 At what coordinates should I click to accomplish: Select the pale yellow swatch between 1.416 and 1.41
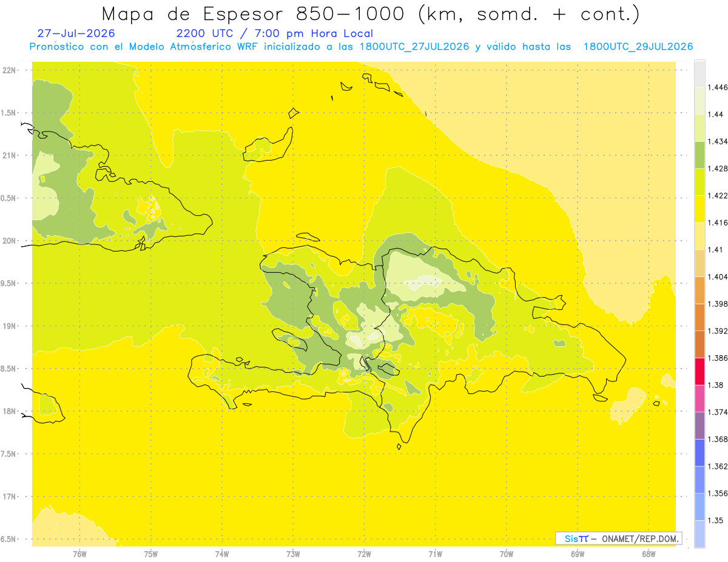click(x=699, y=236)
